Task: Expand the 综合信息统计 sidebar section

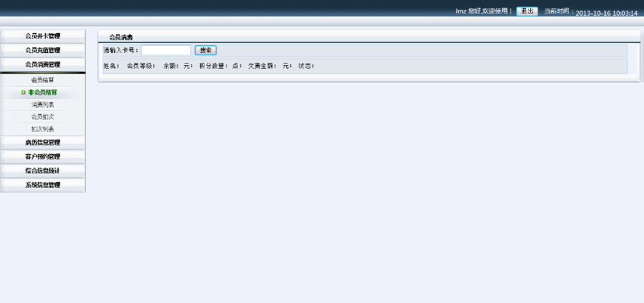Action: (x=43, y=171)
